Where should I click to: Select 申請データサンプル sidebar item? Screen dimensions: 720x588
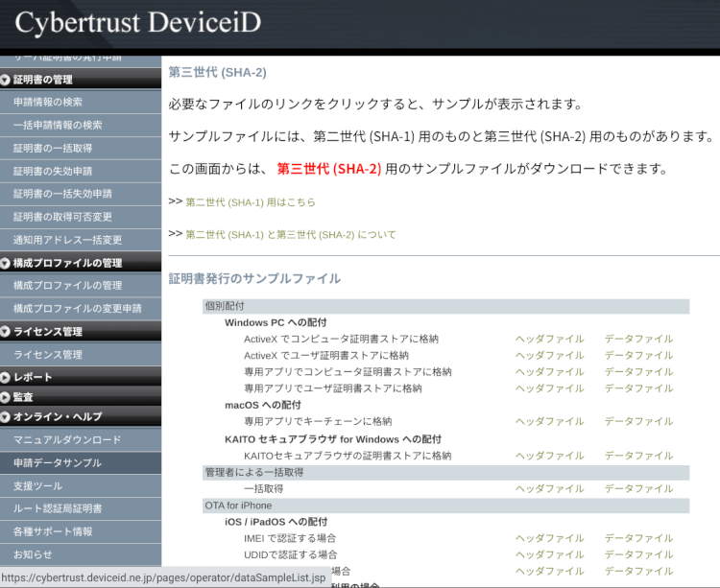(81, 462)
